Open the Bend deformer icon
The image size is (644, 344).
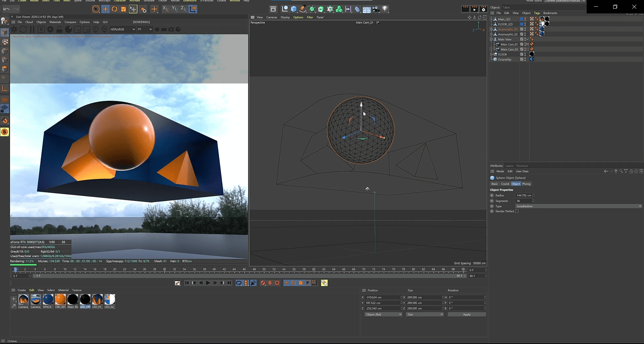(x=358, y=9)
